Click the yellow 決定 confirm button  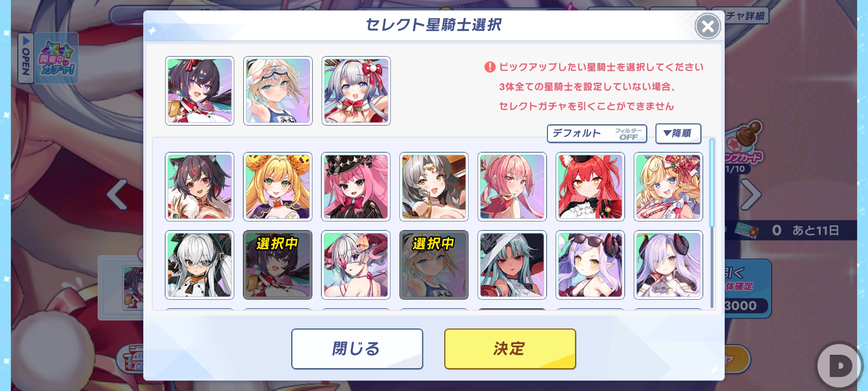pyautogui.click(x=510, y=348)
